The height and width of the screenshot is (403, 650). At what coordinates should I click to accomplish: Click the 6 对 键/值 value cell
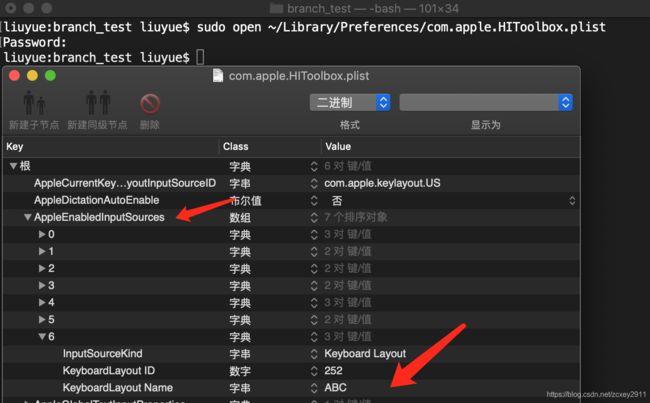(347, 166)
